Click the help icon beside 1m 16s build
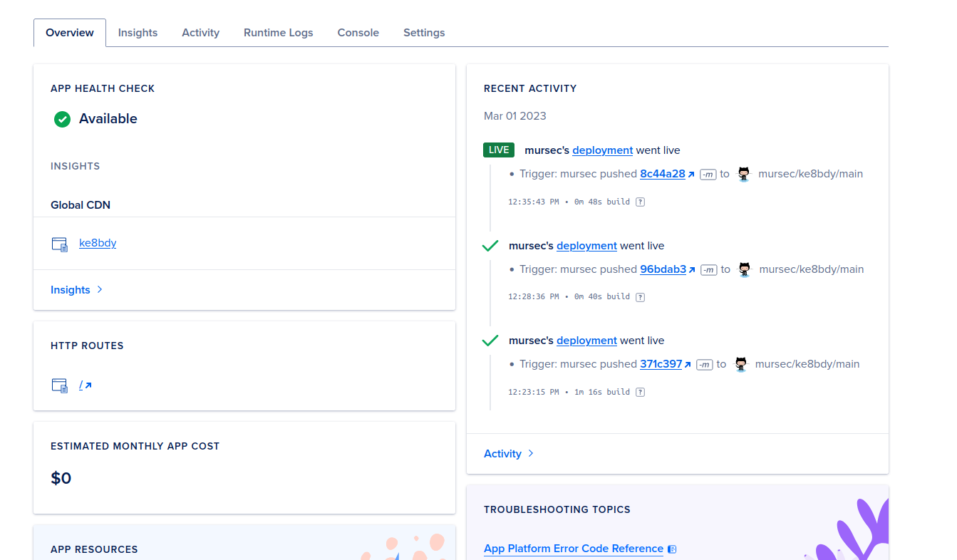This screenshot has width=957, height=560. click(640, 392)
